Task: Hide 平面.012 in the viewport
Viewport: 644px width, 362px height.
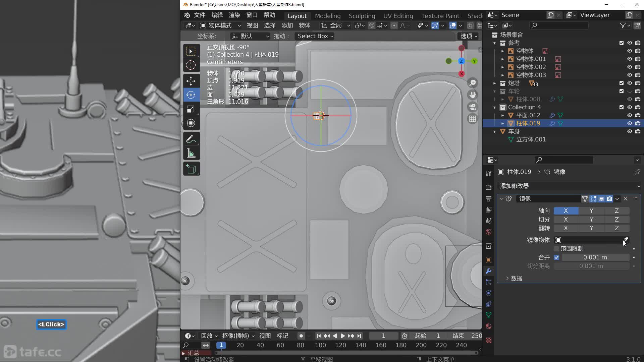Action: 630,115
